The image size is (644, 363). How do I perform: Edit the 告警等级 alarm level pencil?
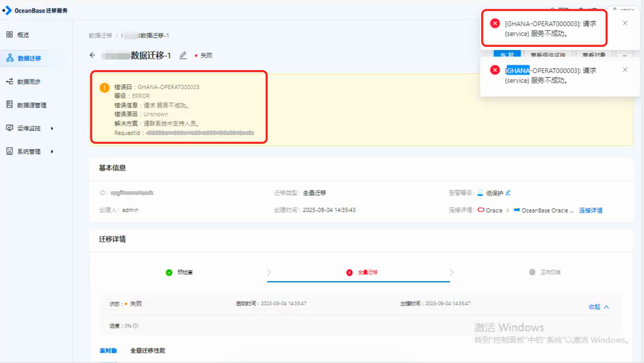point(508,193)
